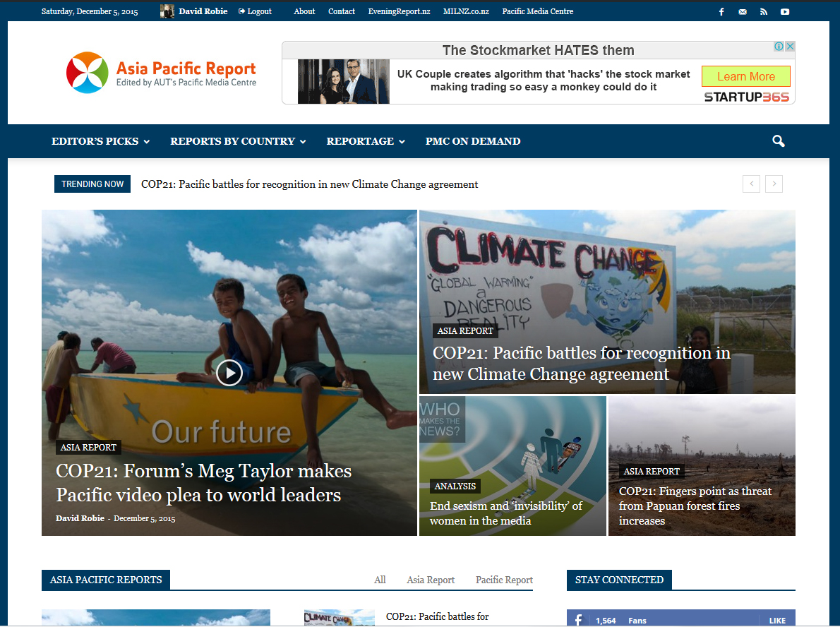
Task: Open small Climate Change thumbnail in reports list
Action: [339, 617]
